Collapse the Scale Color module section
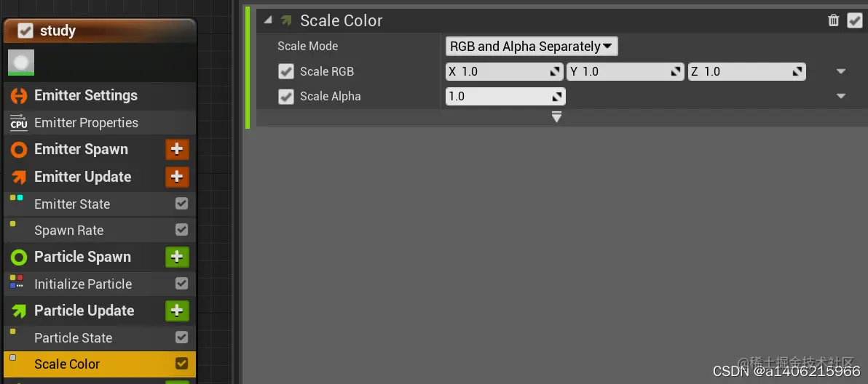 (x=268, y=20)
